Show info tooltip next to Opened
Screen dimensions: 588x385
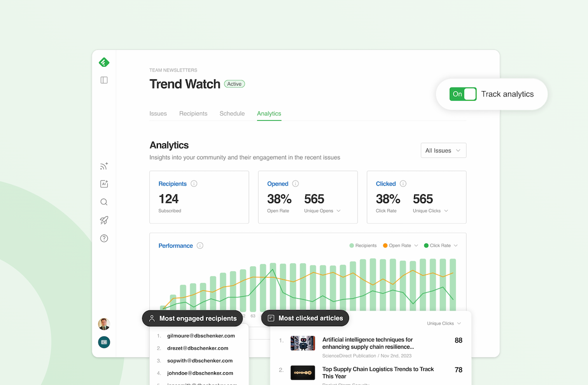click(295, 184)
